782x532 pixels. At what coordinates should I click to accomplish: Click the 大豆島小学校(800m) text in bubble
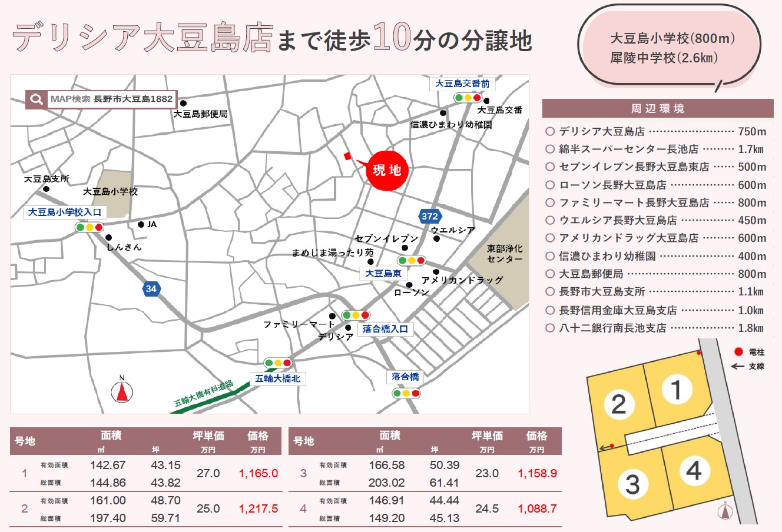(x=672, y=39)
